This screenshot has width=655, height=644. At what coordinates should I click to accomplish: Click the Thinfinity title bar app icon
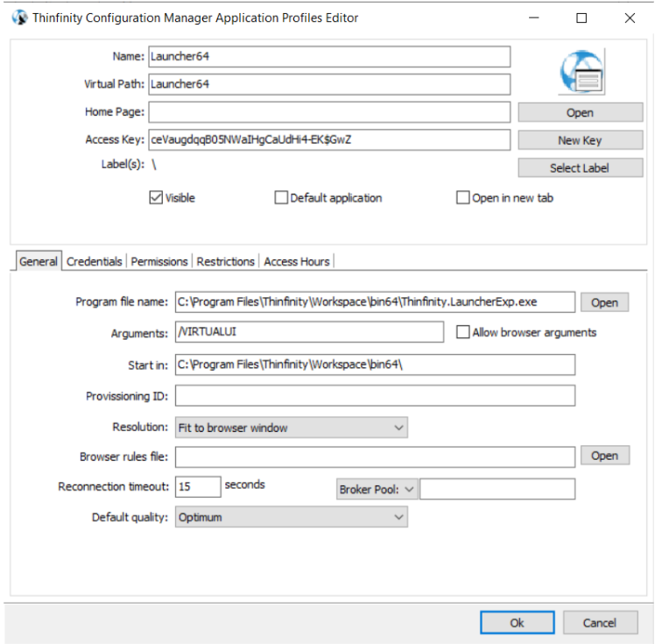tap(19, 18)
